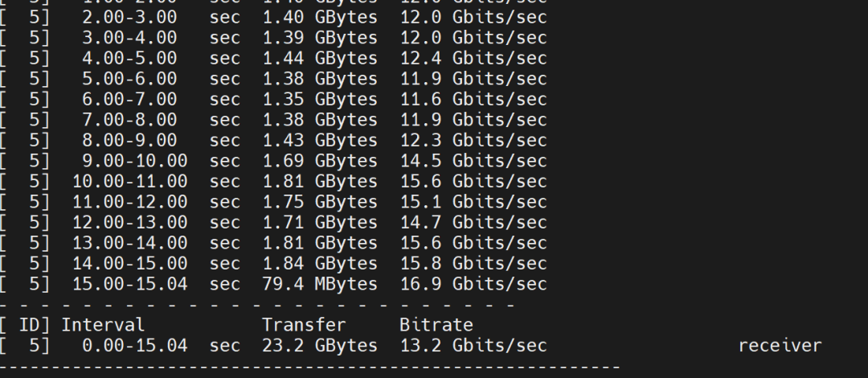Screen dimensions: 868x378
Task: Click the 12.4 Gbits/sec bitrate value
Action: [473, 58]
